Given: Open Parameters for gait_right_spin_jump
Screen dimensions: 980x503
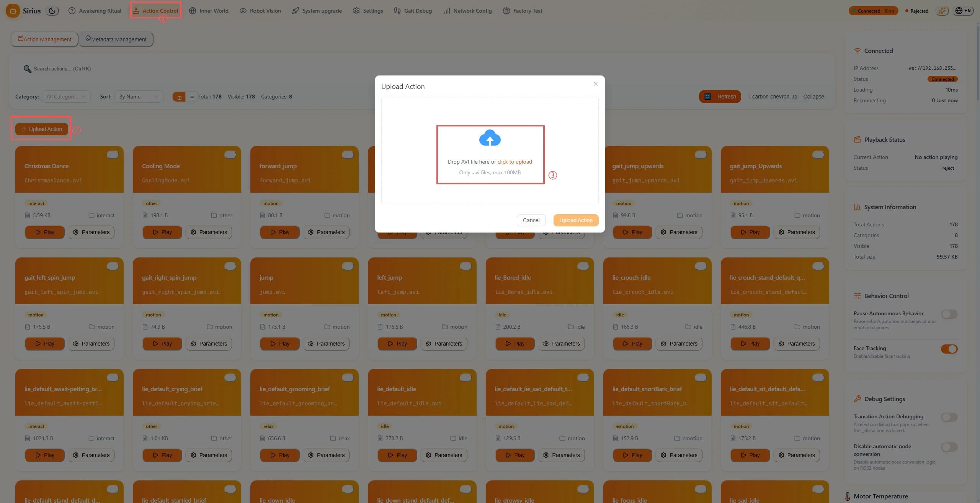Looking at the screenshot, I should click(x=209, y=344).
